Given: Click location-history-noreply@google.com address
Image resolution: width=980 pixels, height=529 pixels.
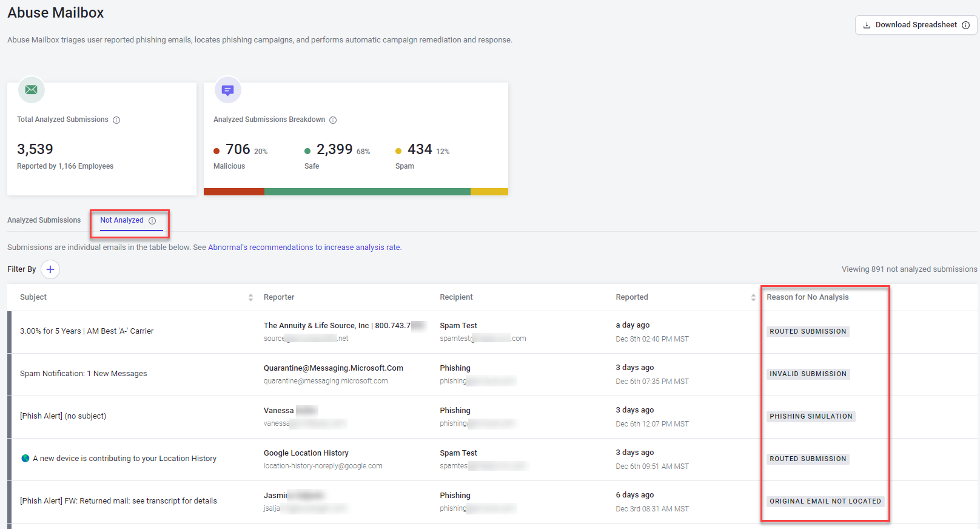Looking at the screenshot, I should tap(323, 466).
